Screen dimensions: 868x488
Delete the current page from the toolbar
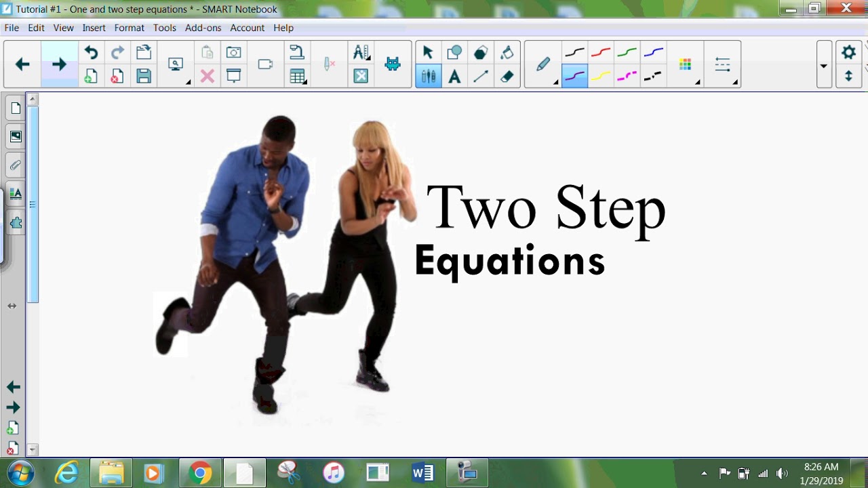click(x=117, y=76)
